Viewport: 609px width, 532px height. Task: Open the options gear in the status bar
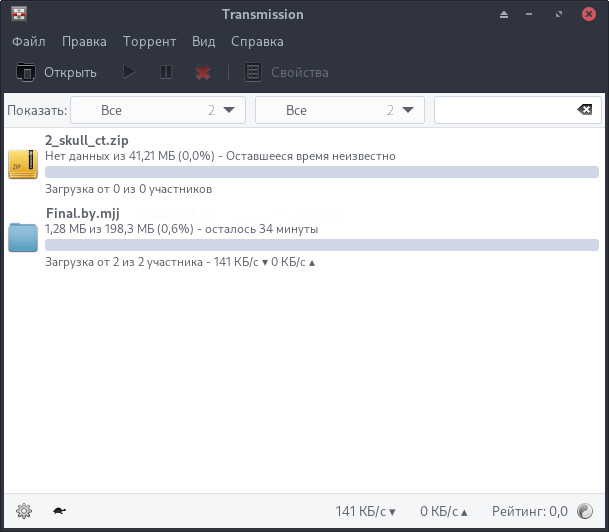coord(24,511)
